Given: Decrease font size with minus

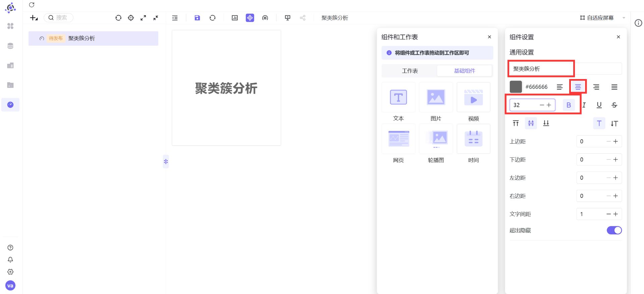Looking at the screenshot, I should click(542, 105).
